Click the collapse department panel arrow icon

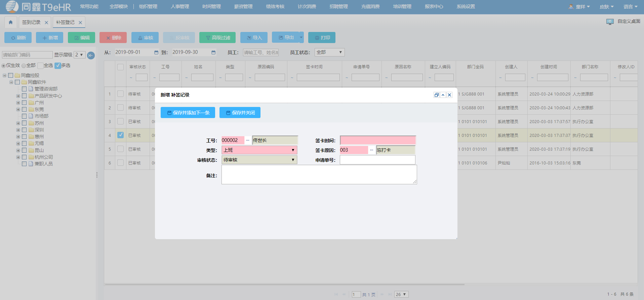pyautogui.click(x=91, y=55)
